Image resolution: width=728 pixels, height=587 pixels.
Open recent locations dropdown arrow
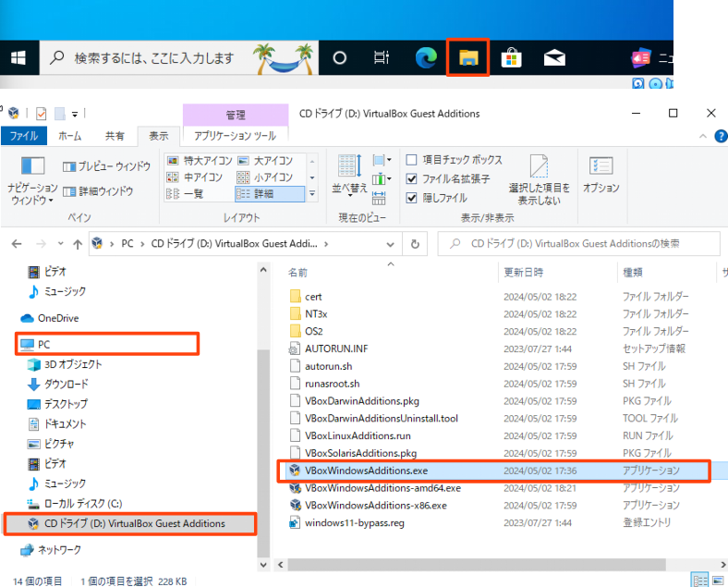click(60, 244)
